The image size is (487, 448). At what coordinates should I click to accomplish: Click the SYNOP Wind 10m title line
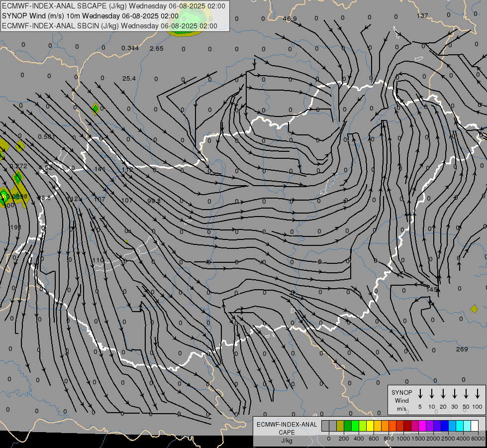90,16
